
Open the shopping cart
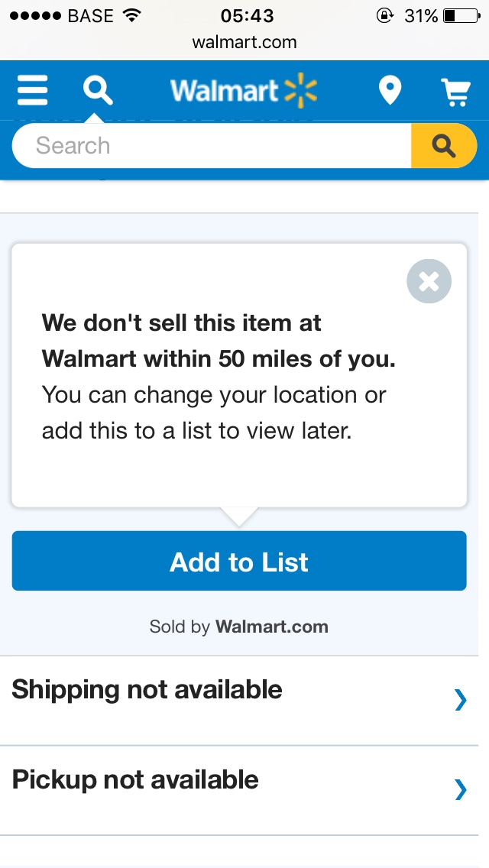(456, 92)
